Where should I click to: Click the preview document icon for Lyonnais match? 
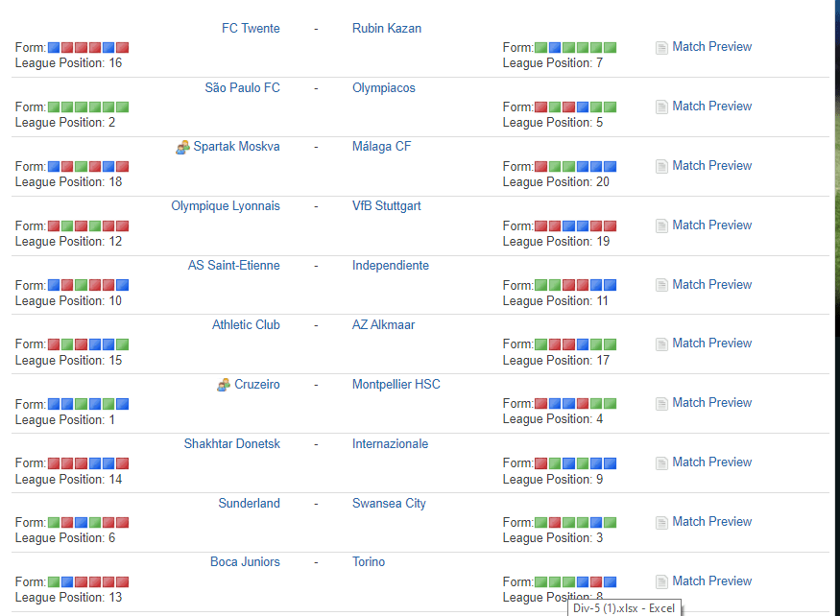[x=661, y=225]
